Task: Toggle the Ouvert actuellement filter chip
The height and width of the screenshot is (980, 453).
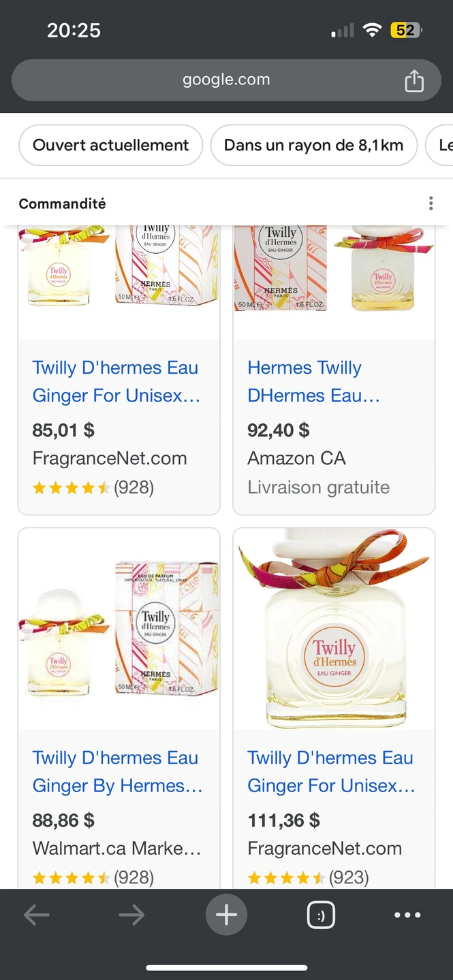Action: (x=110, y=145)
